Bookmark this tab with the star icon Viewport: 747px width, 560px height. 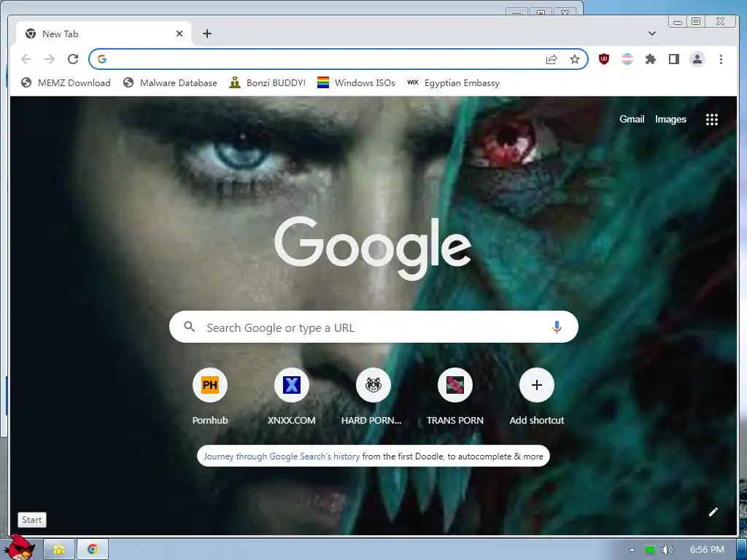pos(575,59)
